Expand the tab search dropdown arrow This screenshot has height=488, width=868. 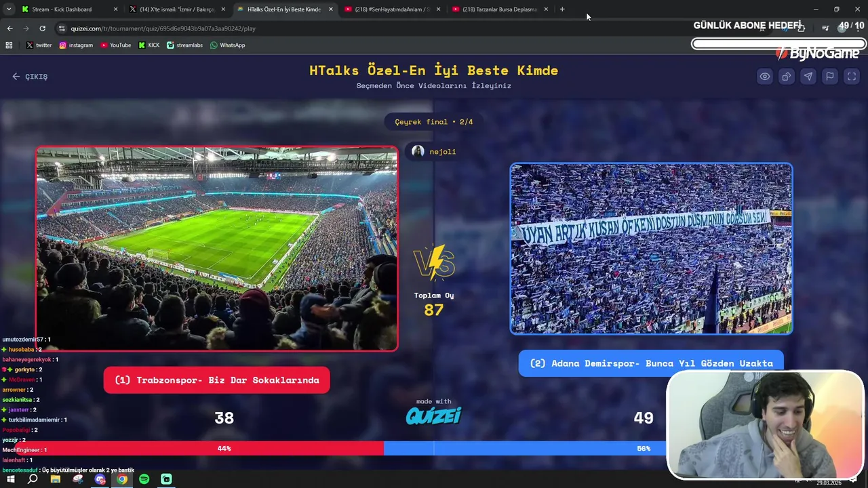[x=9, y=9]
